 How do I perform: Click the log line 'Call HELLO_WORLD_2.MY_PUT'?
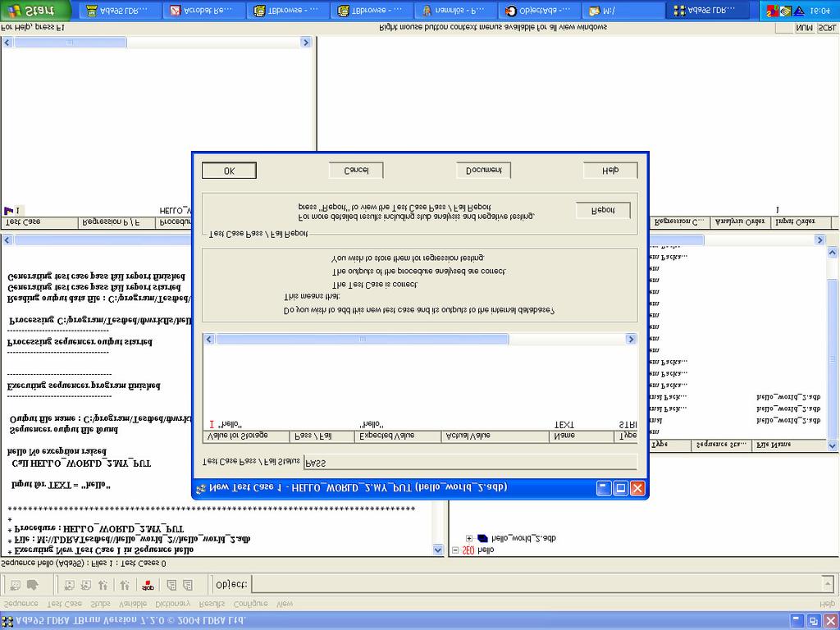(81, 463)
